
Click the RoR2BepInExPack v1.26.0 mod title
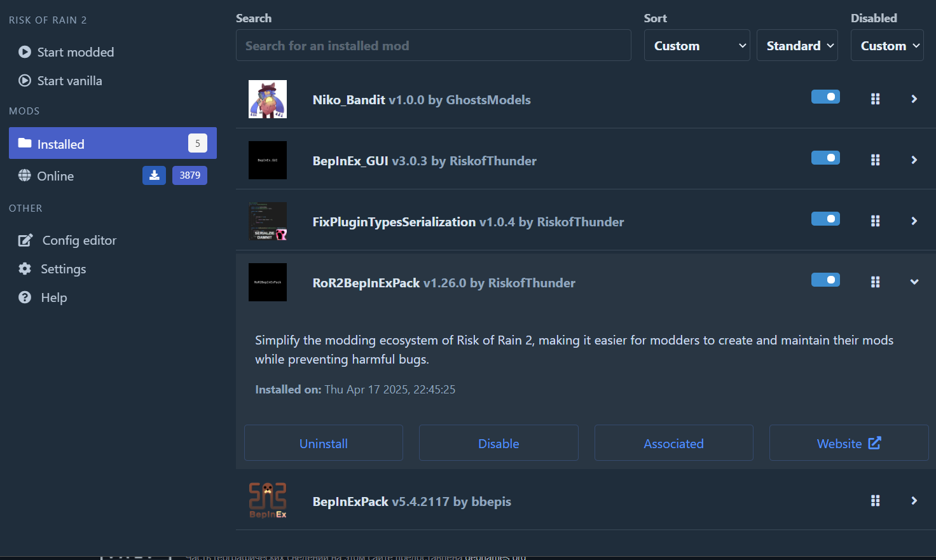coord(444,283)
